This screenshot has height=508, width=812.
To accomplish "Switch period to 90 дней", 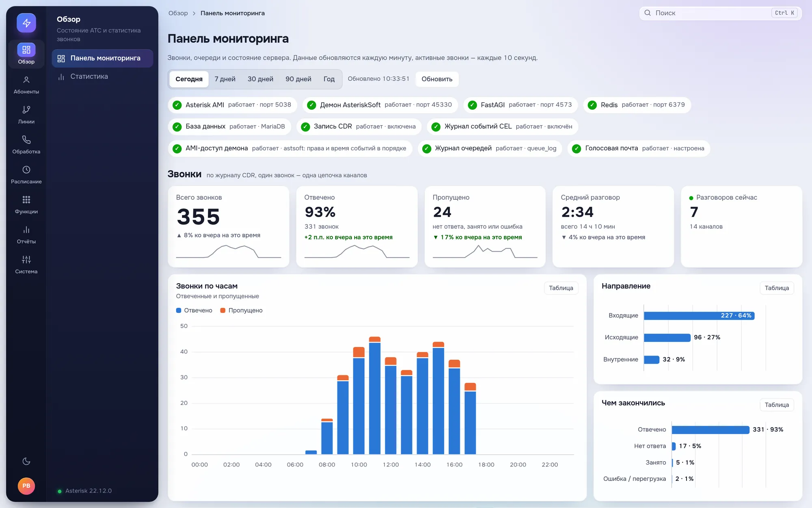I will click(x=298, y=79).
